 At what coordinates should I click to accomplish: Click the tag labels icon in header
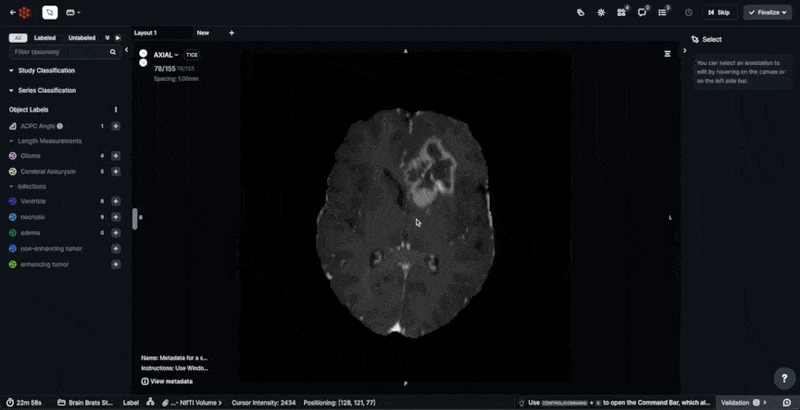click(580, 13)
